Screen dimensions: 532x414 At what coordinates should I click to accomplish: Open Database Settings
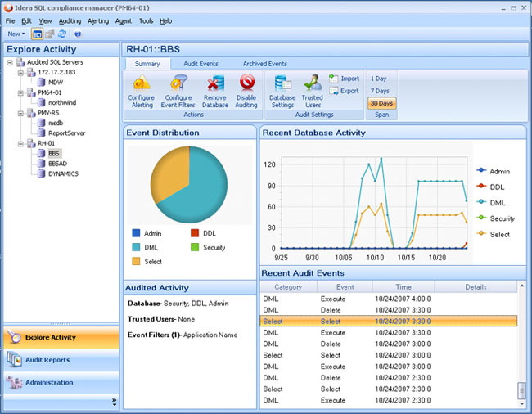(282, 91)
